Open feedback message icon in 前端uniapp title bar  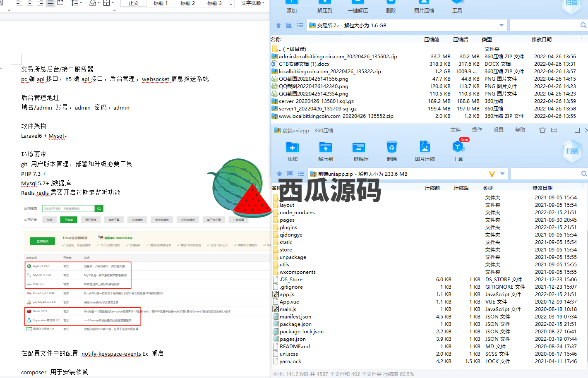tap(554, 130)
